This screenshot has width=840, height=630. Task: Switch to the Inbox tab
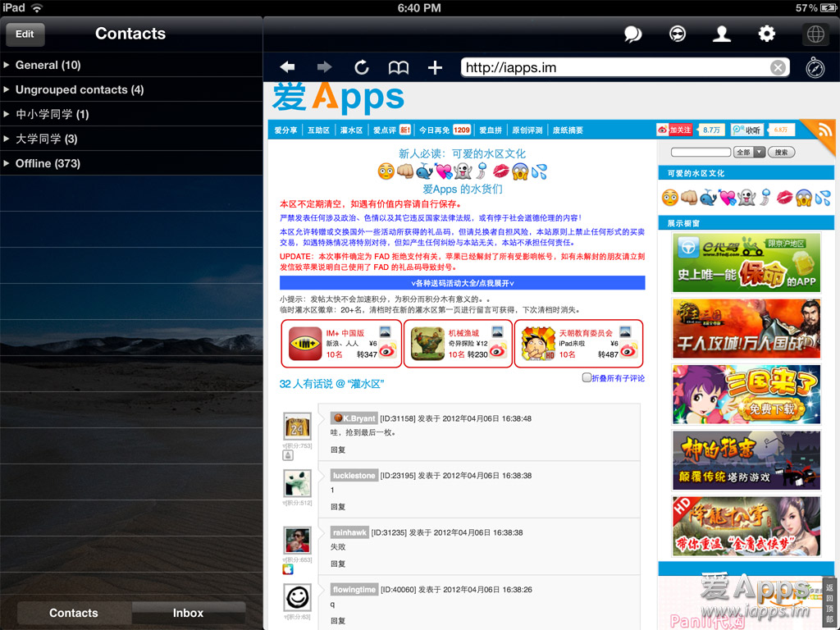click(188, 613)
